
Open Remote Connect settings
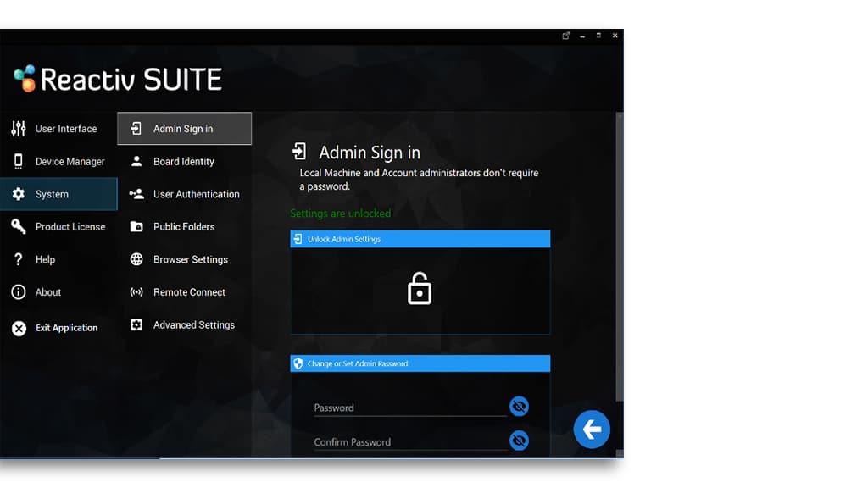(184, 291)
